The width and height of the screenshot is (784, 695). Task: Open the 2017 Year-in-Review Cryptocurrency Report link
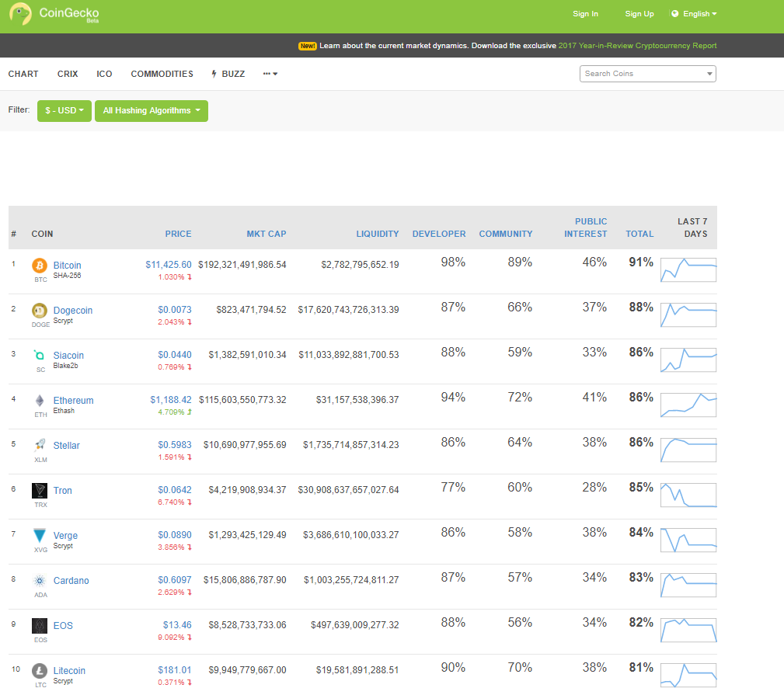click(x=637, y=46)
